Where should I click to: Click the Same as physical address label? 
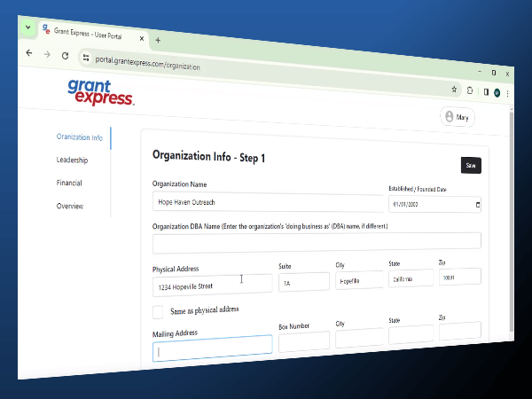[205, 310]
